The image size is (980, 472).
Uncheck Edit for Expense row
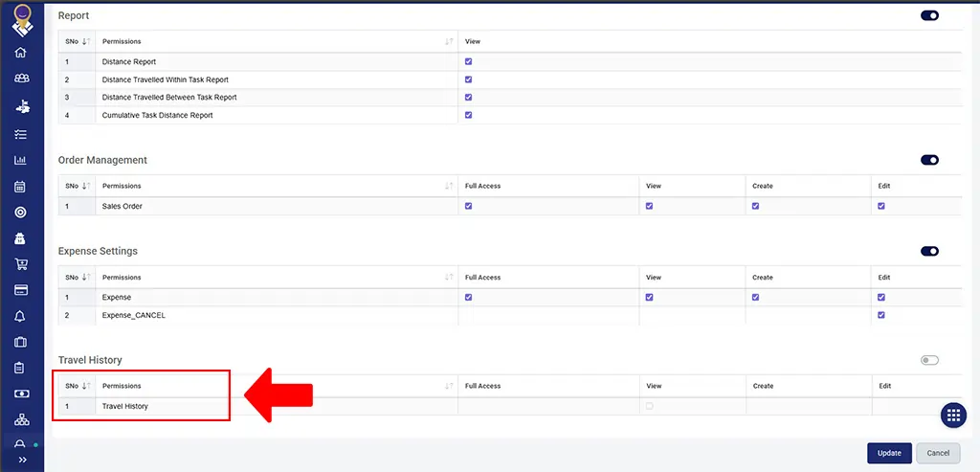pos(881,297)
